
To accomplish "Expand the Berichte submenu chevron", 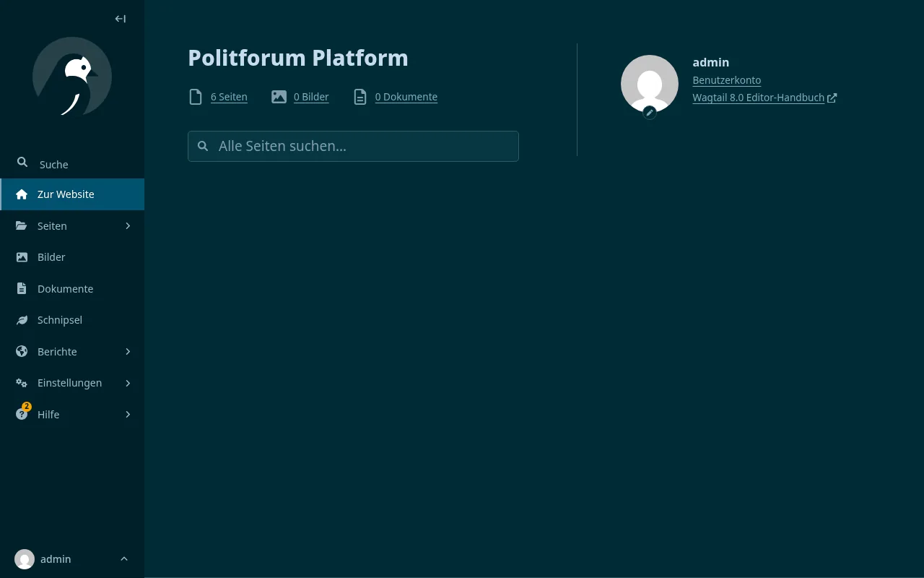I will 128,352.
